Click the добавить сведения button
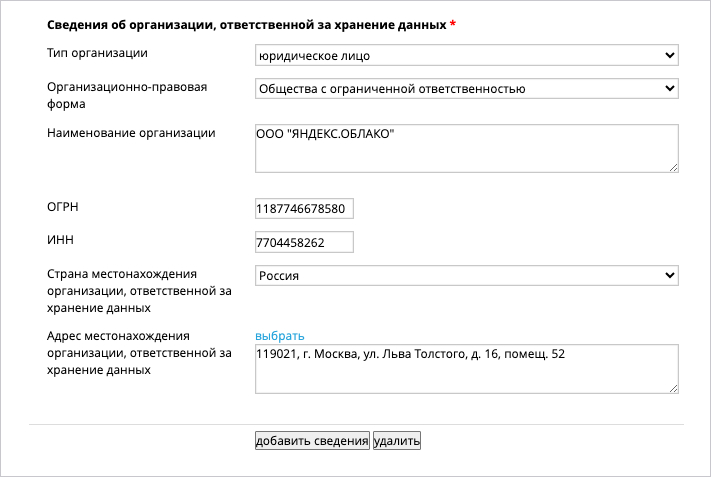The height and width of the screenshot is (477, 711). pos(312,441)
